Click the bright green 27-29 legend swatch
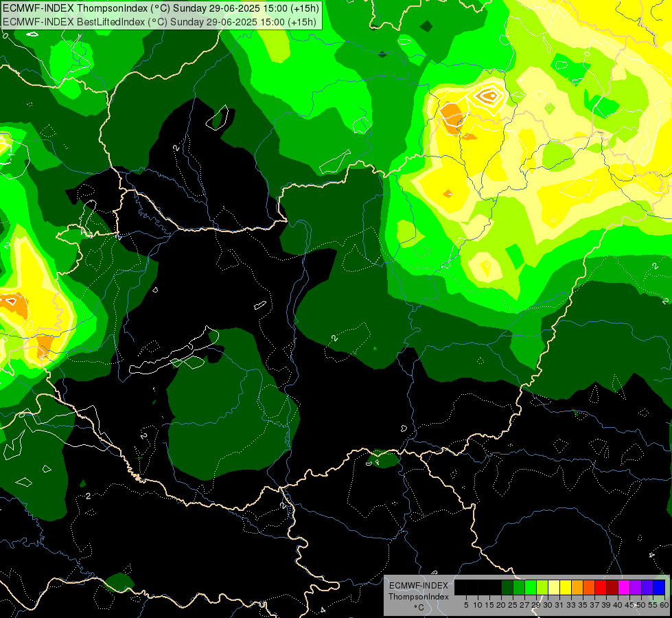672x618 pixels. 531,587
